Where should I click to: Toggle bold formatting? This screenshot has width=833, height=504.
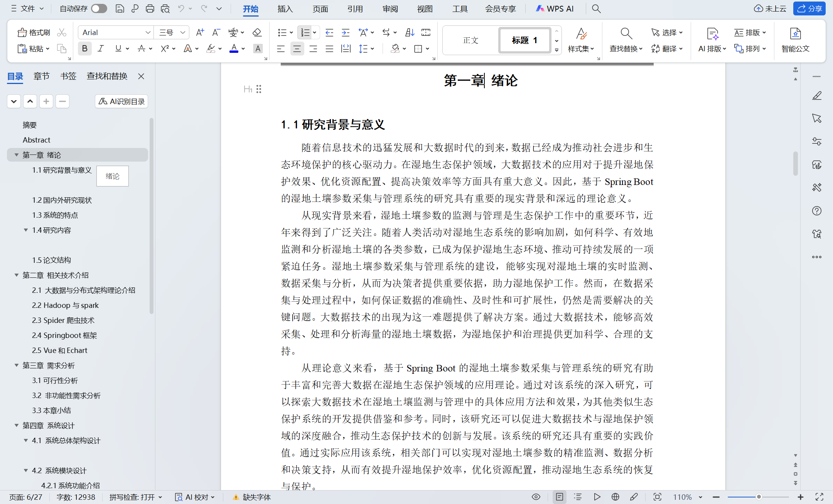click(84, 49)
